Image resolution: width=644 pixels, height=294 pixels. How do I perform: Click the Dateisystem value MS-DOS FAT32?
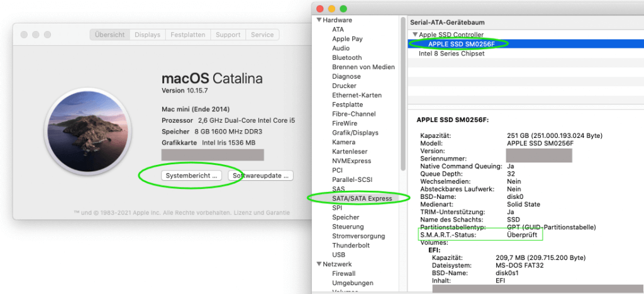tap(519, 266)
